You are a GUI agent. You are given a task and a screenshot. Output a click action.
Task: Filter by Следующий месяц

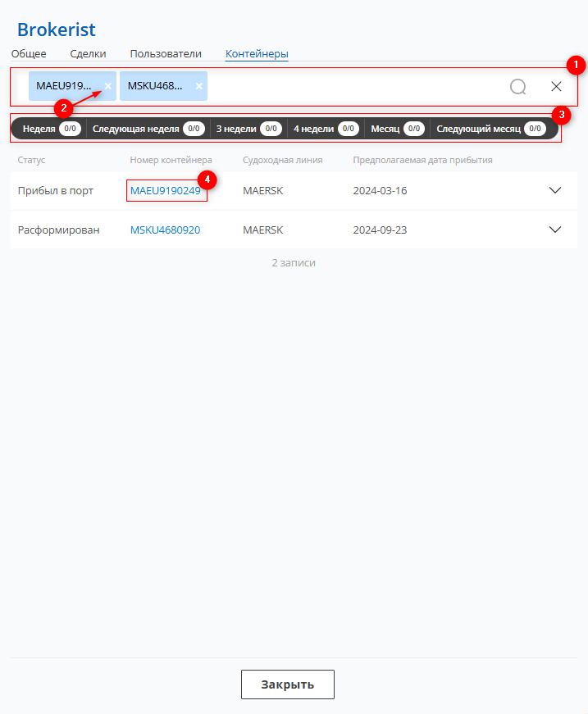click(x=491, y=129)
